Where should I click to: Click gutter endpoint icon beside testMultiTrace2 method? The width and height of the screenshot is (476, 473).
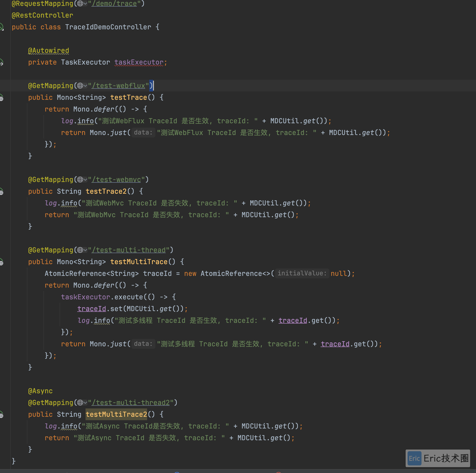(1, 415)
